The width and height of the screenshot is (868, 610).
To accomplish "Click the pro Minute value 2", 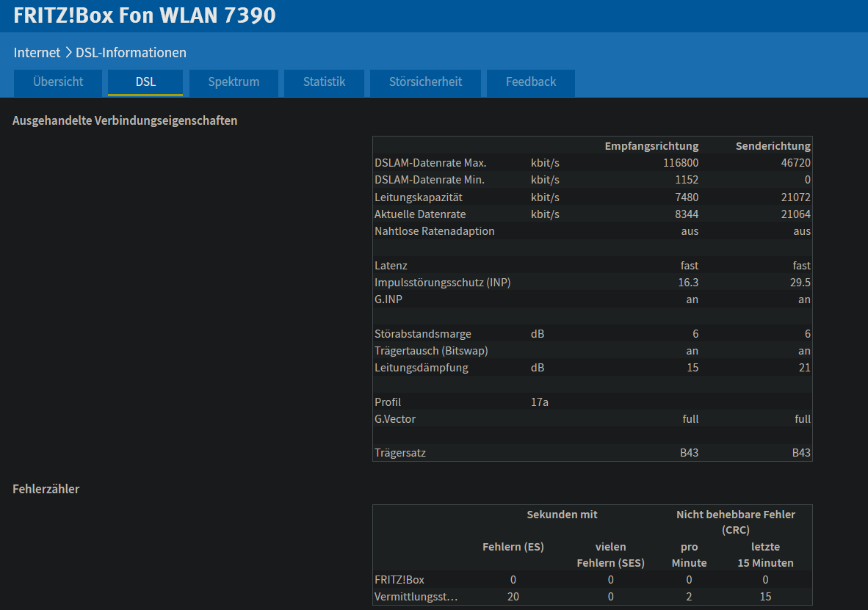I will coord(690,597).
